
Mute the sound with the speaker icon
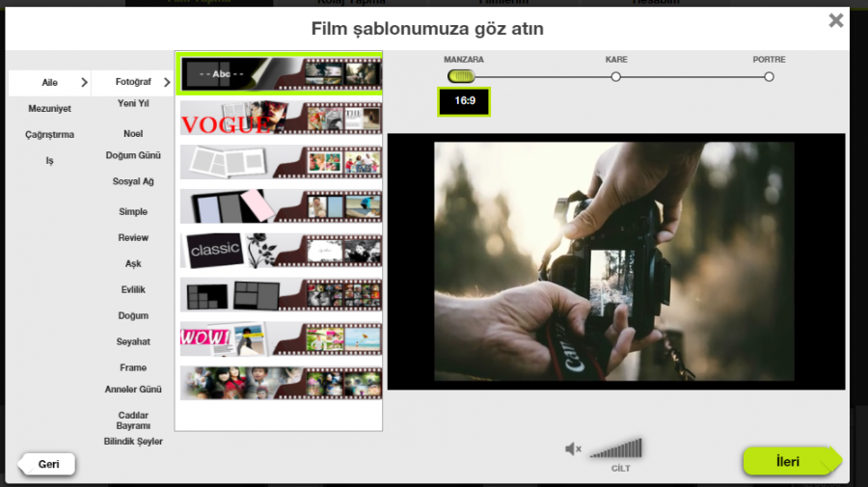pyautogui.click(x=573, y=448)
